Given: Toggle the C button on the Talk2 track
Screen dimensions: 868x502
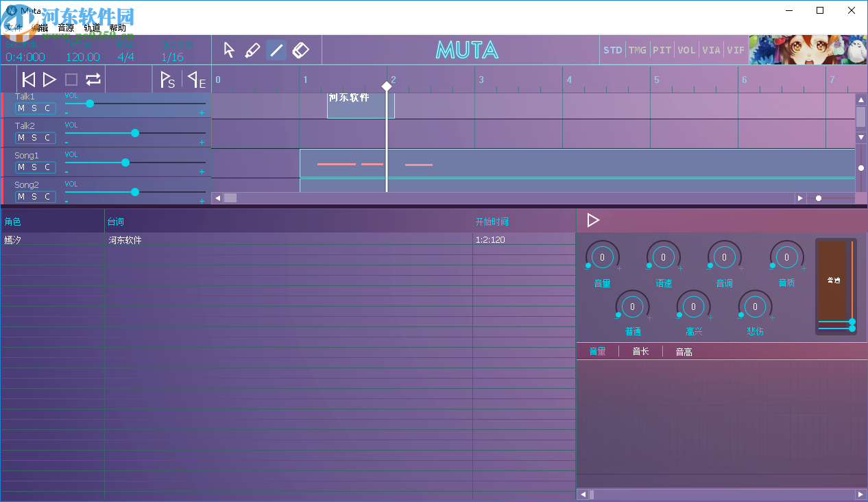Looking at the screenshot, I should coord(46,137).
